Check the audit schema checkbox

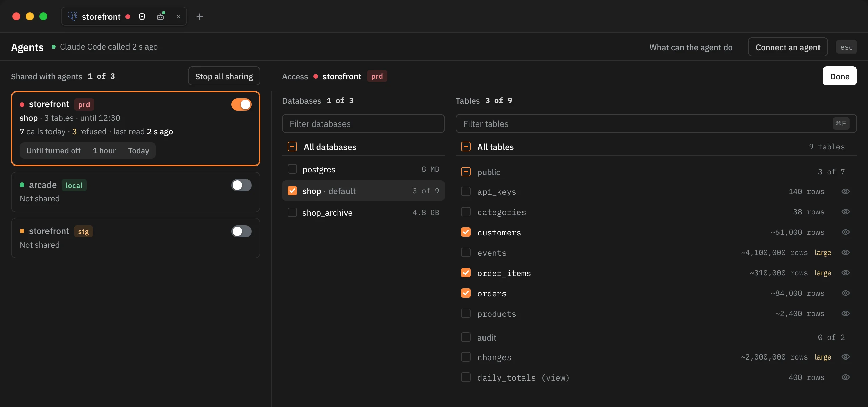click(x=466, y=337)
